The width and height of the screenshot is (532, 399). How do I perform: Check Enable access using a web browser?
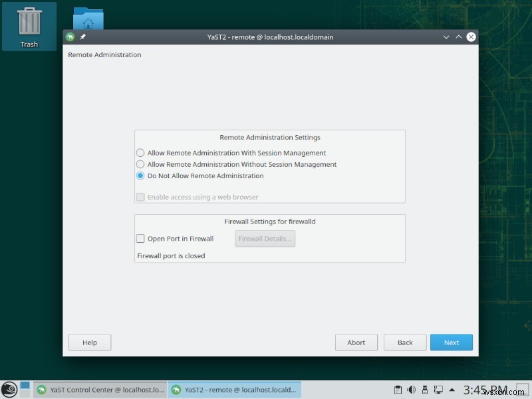140,197
